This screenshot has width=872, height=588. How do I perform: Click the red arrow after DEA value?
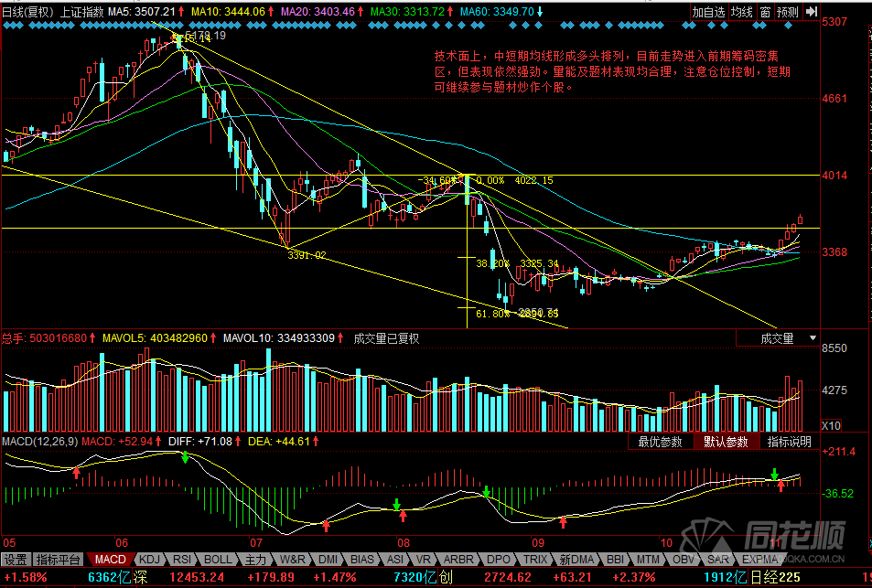pos(317,441)
